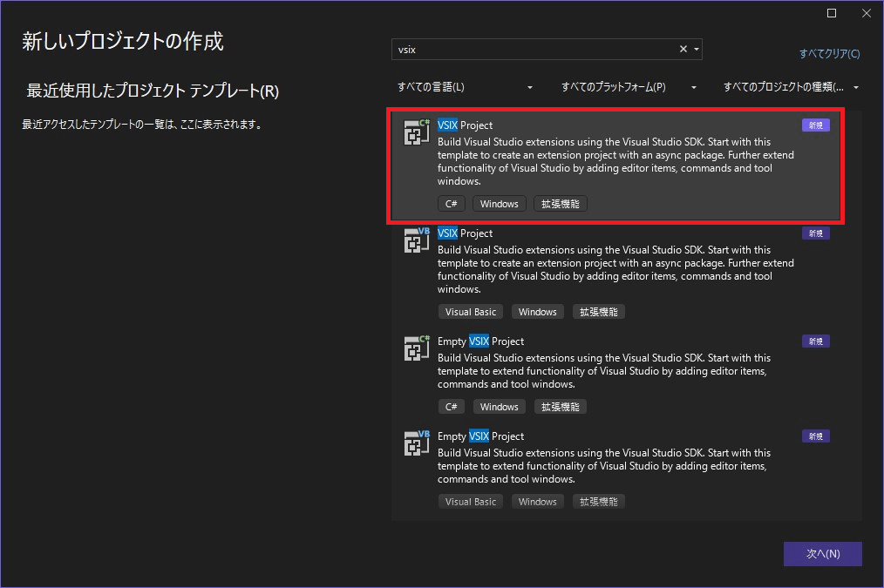Image resolution: width=884 pixels, height=588 pixels.
Task: Clear the vsix search text with the X
Action: tap(683, 49)
